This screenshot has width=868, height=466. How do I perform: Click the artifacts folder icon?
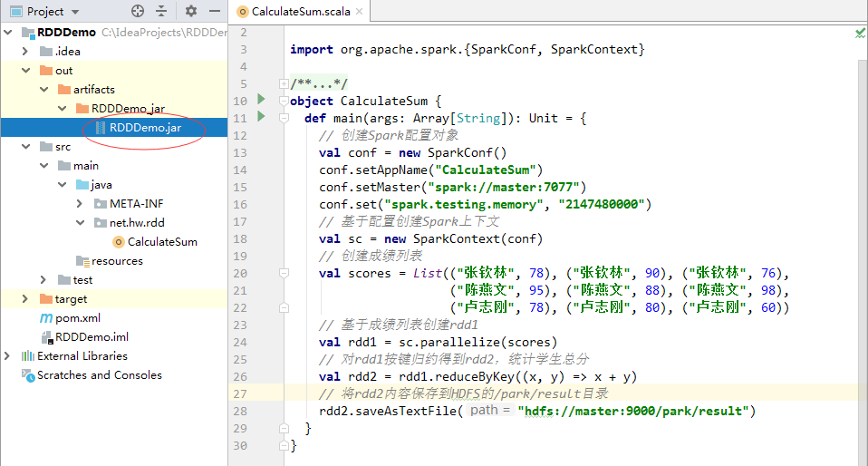click(x=64, y=89)
